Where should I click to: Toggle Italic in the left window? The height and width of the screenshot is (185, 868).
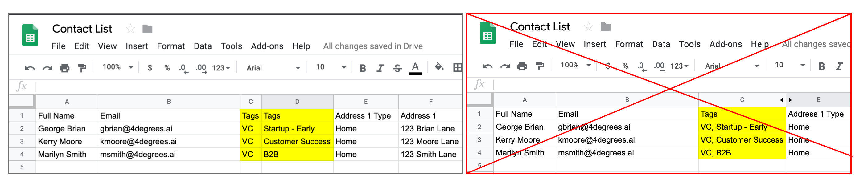[380, 68]
